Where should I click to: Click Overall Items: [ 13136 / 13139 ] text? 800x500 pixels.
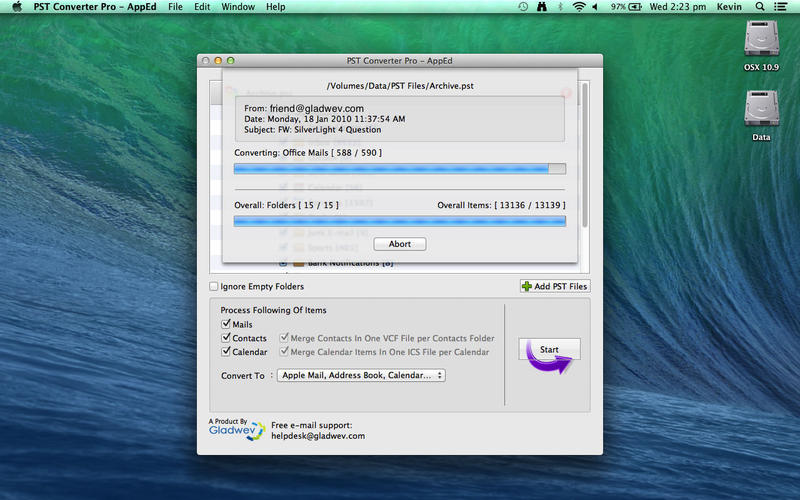click(501, 205)
